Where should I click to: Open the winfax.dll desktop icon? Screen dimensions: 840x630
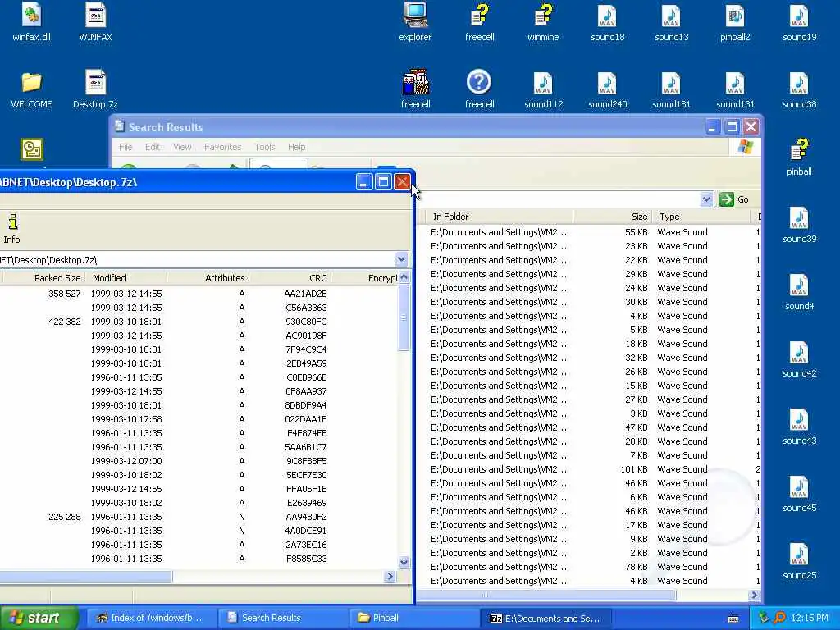31,23
